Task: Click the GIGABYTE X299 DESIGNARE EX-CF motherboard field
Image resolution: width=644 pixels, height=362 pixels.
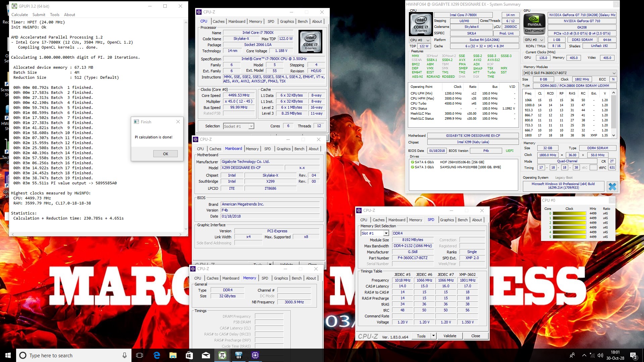Action: click(473, 136)
